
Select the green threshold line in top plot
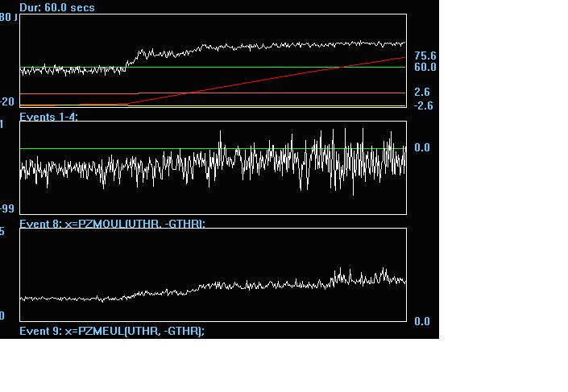pos(242,68)
